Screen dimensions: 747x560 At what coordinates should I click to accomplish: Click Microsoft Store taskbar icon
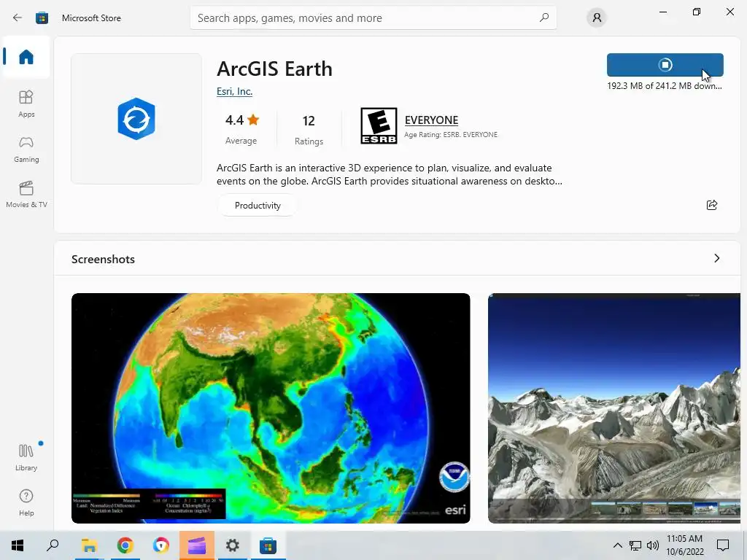point(268,545)
